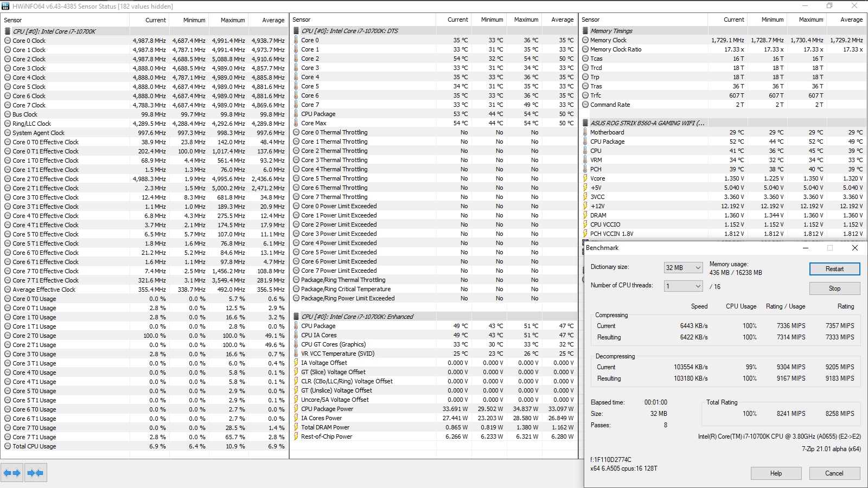Select the Rest-of-Chip Power row

[433, 436]
